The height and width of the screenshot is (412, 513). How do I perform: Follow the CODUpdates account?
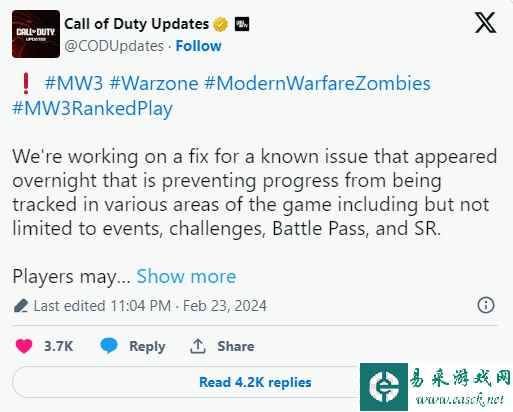(198, 46)
